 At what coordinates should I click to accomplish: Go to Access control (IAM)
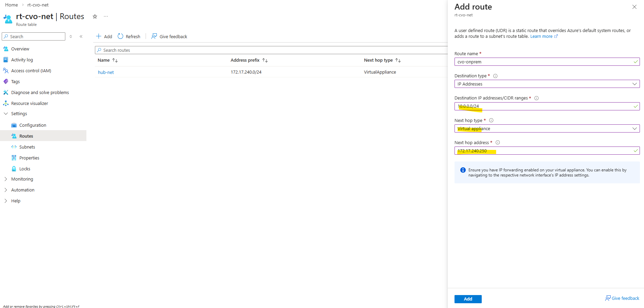[31, 71]
